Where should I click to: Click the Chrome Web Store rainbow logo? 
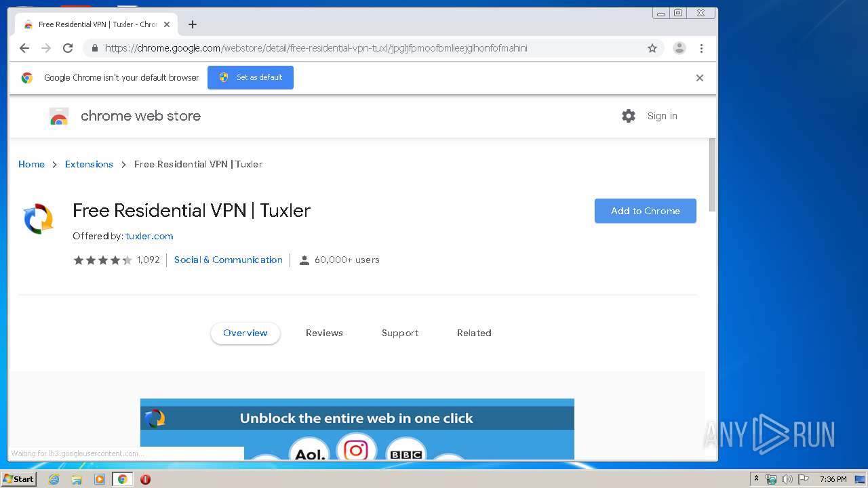pyautogui.click(x=59, y=117)
